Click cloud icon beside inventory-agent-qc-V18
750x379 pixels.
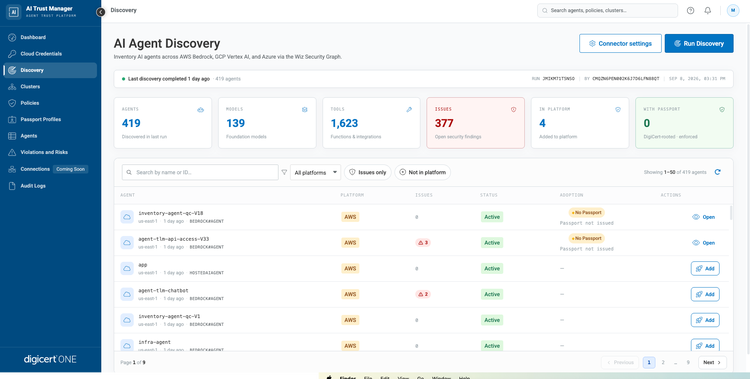127,217
